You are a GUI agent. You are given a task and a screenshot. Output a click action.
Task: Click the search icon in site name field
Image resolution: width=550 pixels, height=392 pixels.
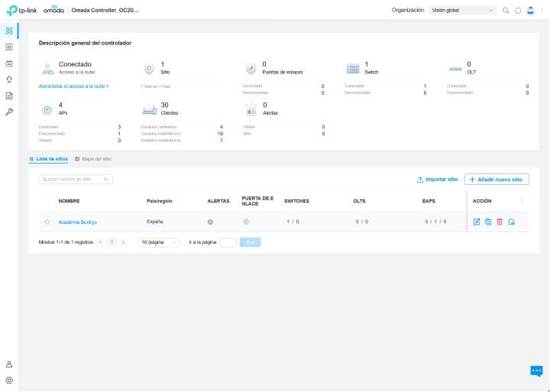[x=106, y=180]
